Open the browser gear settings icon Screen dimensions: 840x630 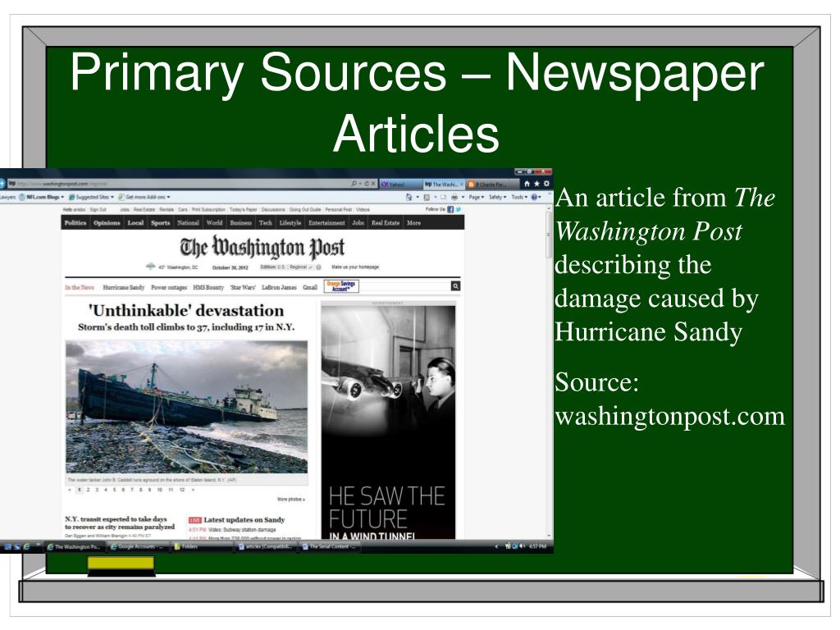click(546, 184)
